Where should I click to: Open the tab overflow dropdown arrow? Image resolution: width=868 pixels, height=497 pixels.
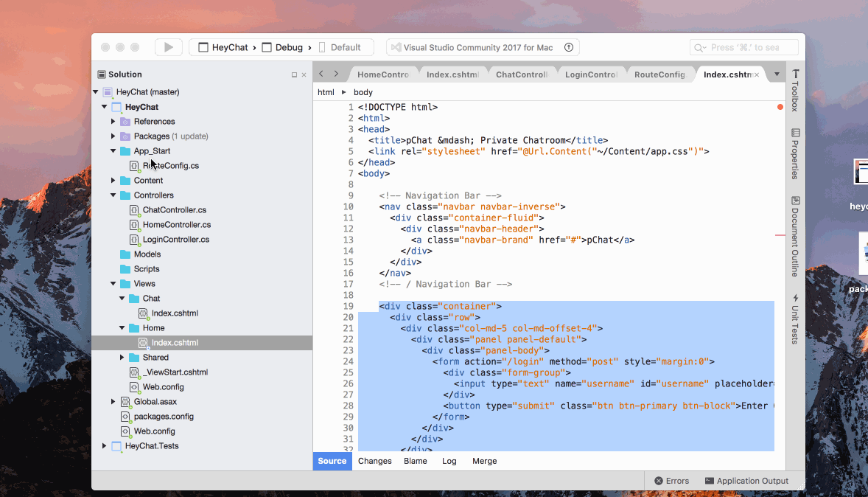click(777, 74)
